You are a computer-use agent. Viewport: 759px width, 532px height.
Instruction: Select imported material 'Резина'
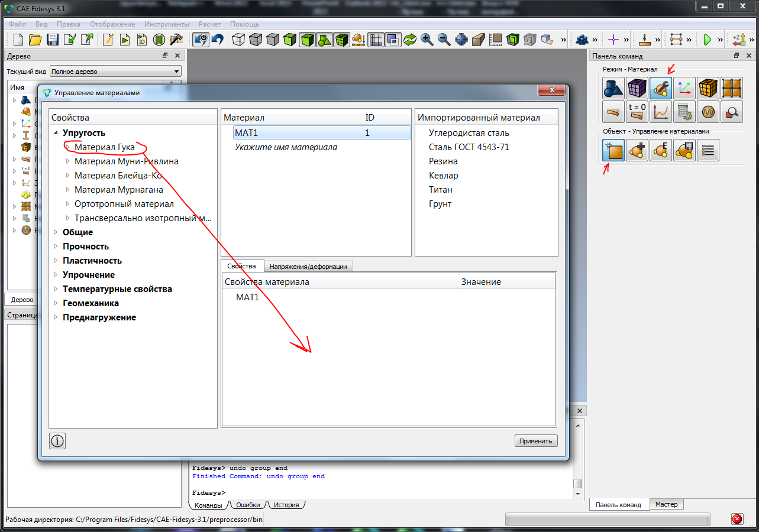(443, 161)
